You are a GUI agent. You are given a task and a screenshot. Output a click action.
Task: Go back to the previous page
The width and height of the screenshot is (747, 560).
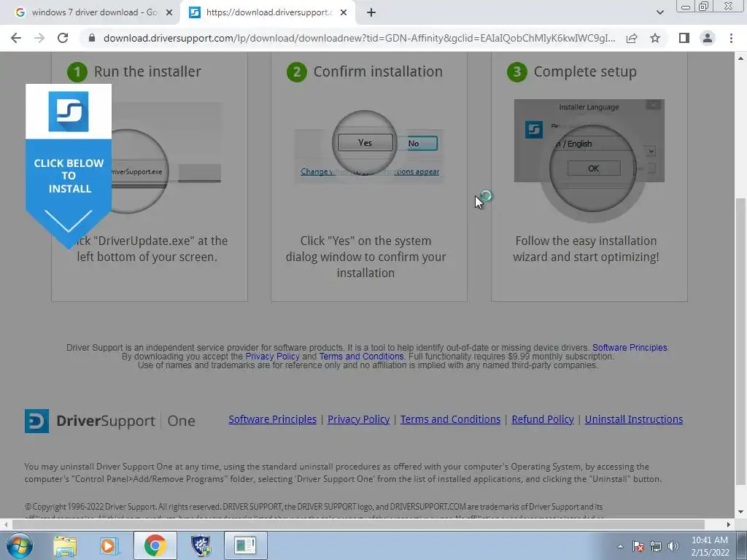click(x=16, y=38)
